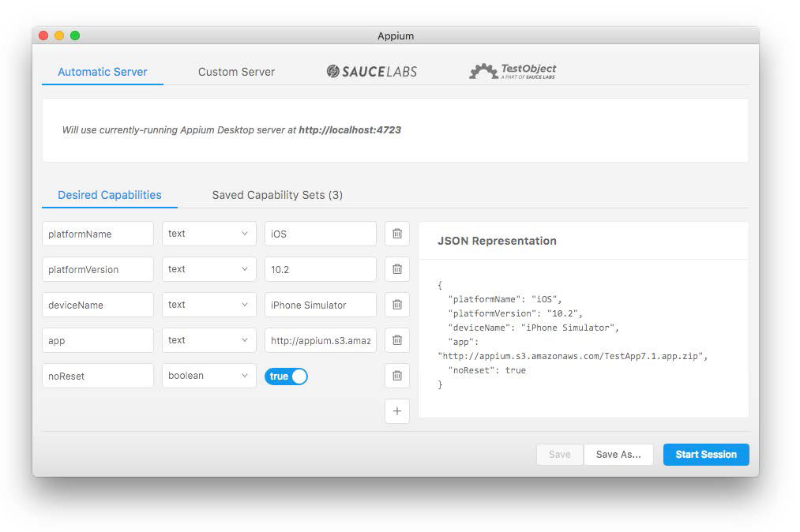Image resolution: width=800 pixels, height=532 pixels.
Task: Expand type dropdown for deviceName row
Action: [x=208, y=305]
